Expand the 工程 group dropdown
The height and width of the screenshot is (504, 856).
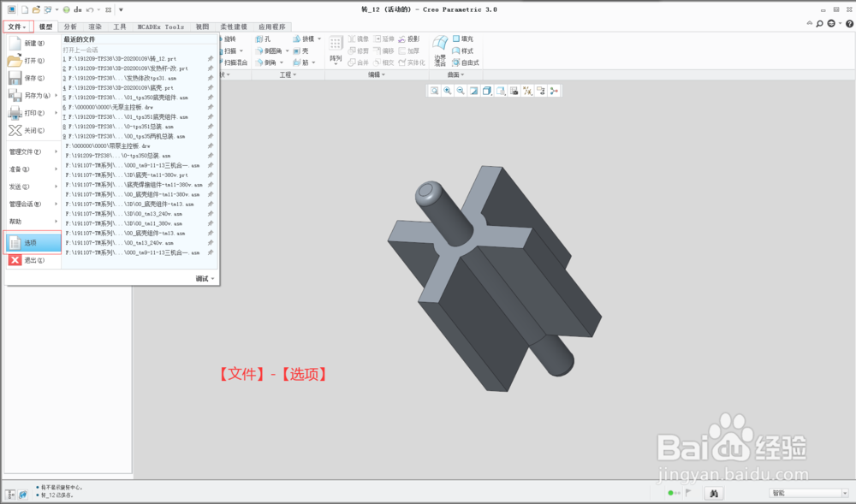point(288,74)
